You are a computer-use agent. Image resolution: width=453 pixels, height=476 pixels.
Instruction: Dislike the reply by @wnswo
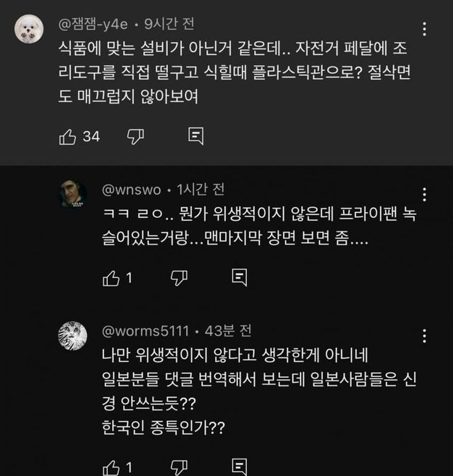pyautogui.click(x=178, y=277)
